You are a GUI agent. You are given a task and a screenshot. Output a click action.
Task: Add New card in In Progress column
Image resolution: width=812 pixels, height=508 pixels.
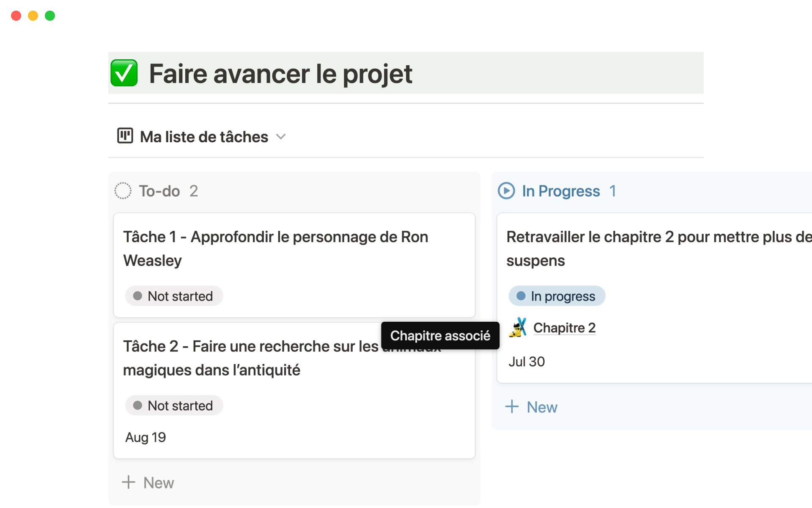(542, 407)
